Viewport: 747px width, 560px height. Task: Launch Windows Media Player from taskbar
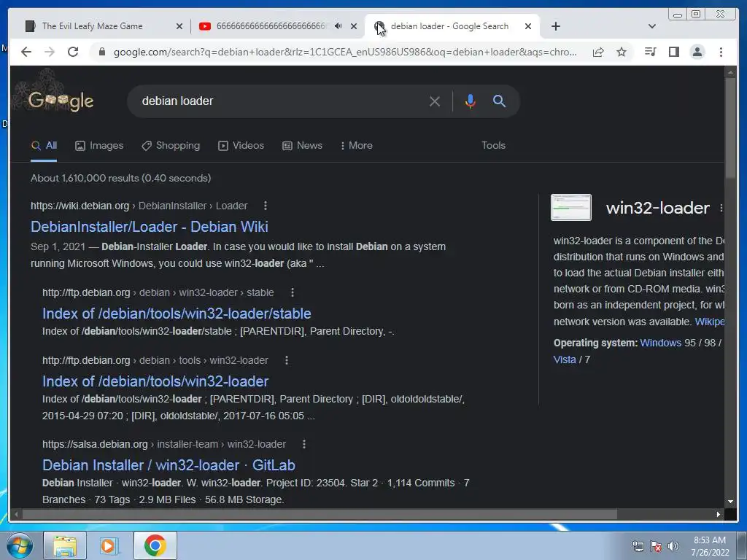point(109,545)
